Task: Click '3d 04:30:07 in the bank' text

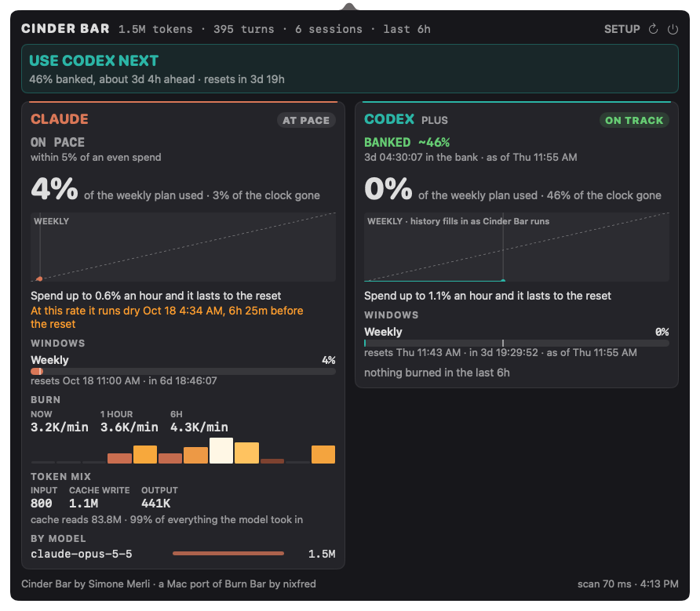Action: click(x=421, y=157)
